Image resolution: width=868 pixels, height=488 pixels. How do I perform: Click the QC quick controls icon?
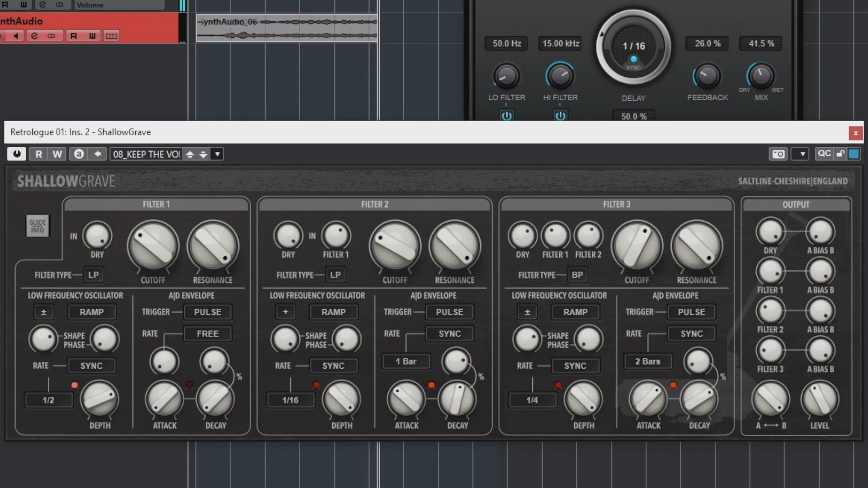point(824,154)
